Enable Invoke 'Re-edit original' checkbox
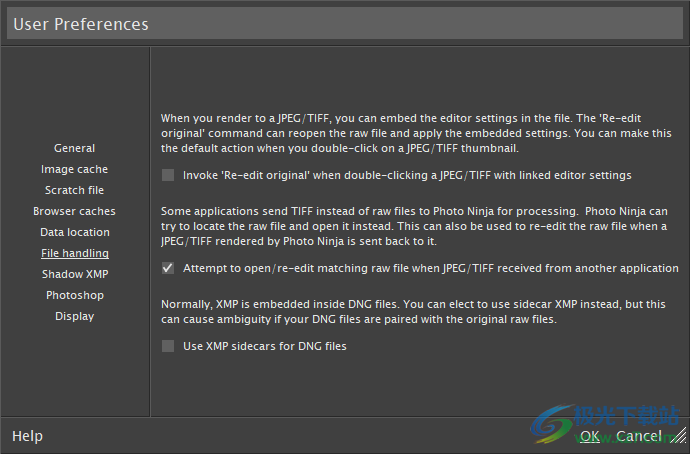Viewport: 690px width, 454px height. [x=168, y=175]
